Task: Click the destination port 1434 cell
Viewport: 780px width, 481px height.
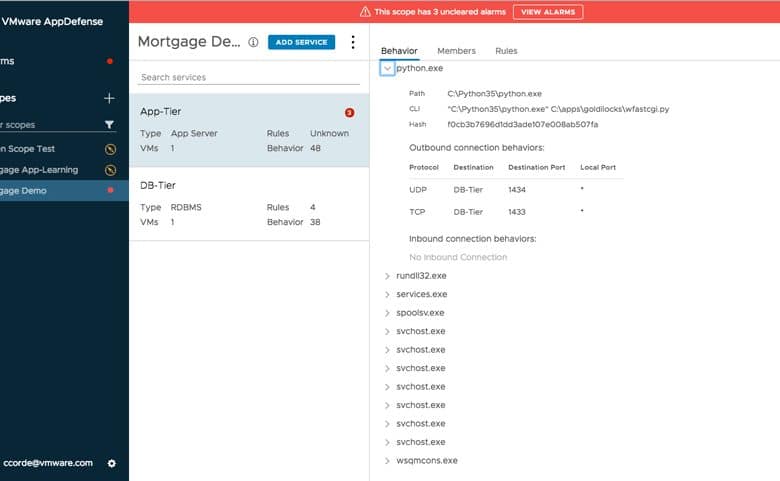Action: point(517,190)
